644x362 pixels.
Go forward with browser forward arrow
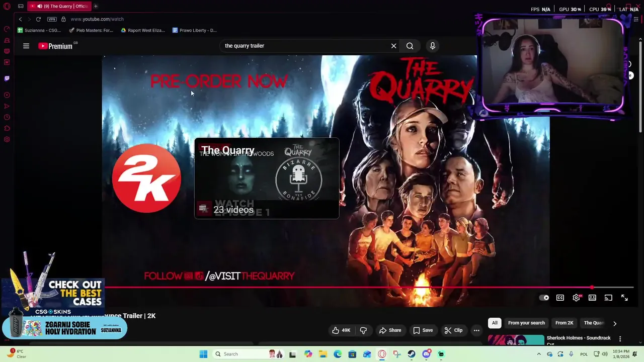29,19
